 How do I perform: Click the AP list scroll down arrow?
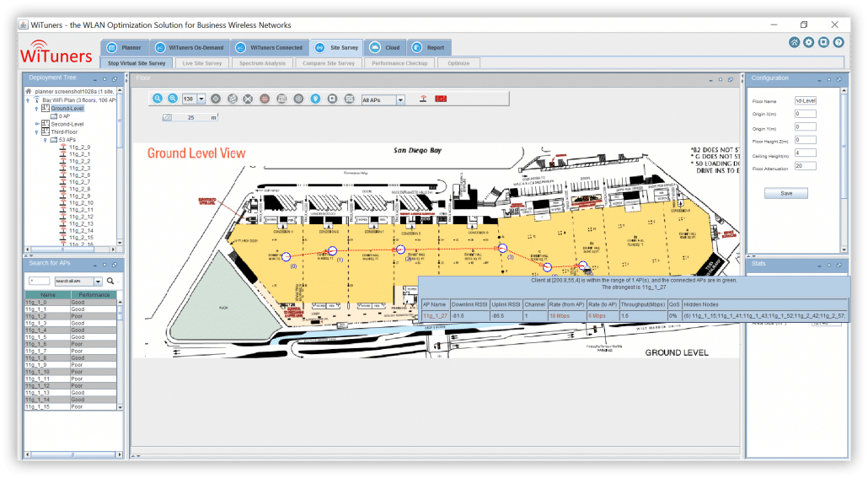click(121, 407)
